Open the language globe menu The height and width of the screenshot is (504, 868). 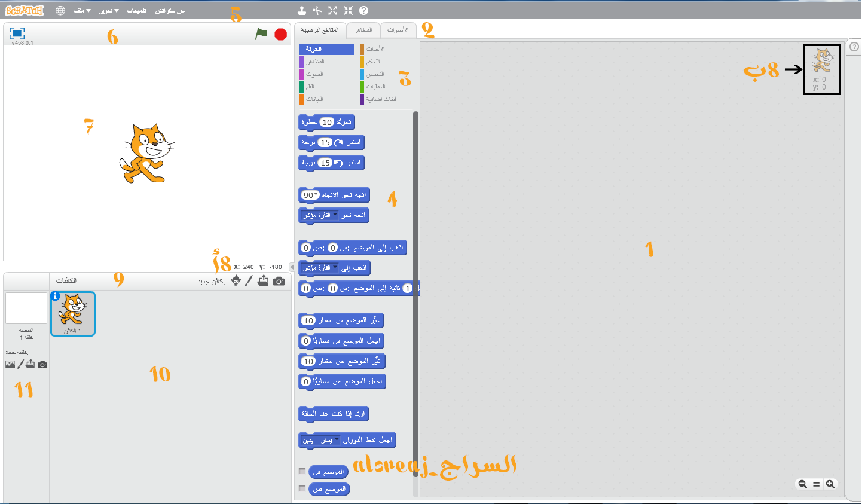click(60, 11)
